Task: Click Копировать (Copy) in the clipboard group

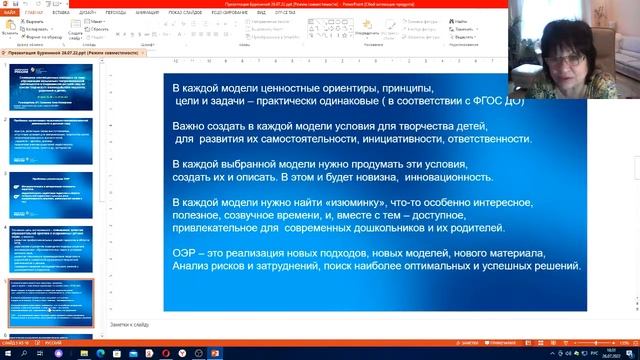Action: 34,29
